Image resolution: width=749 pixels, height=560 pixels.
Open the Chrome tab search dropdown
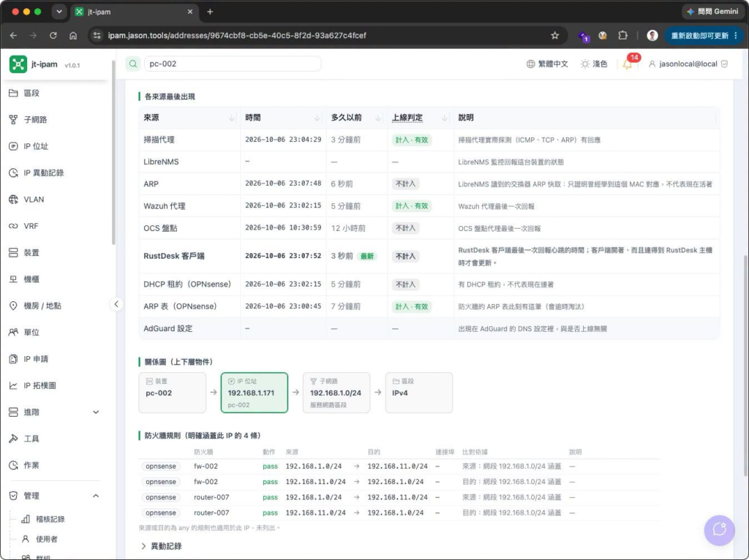pos(59,12)
